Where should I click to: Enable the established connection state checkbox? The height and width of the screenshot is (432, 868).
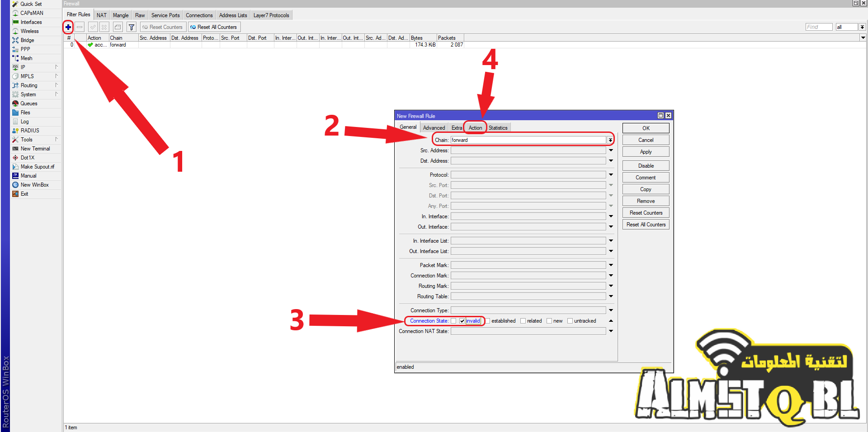click(x=488, y=321)
